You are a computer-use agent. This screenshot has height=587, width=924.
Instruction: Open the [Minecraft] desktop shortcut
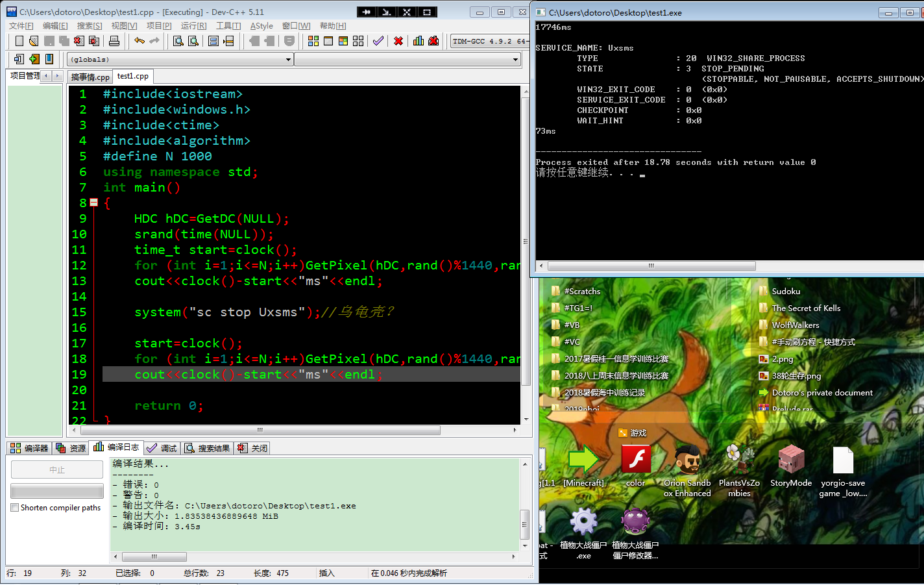click(583, 466)
